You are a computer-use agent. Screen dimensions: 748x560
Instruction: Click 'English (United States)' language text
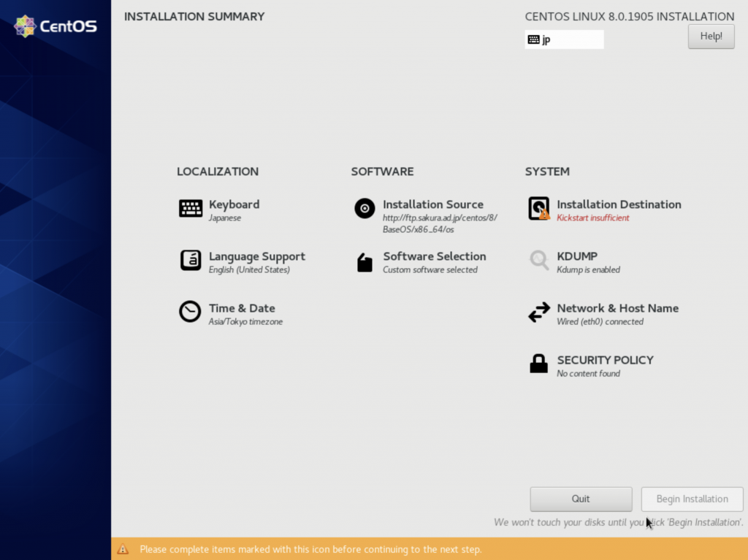click(x=249, y=270)
